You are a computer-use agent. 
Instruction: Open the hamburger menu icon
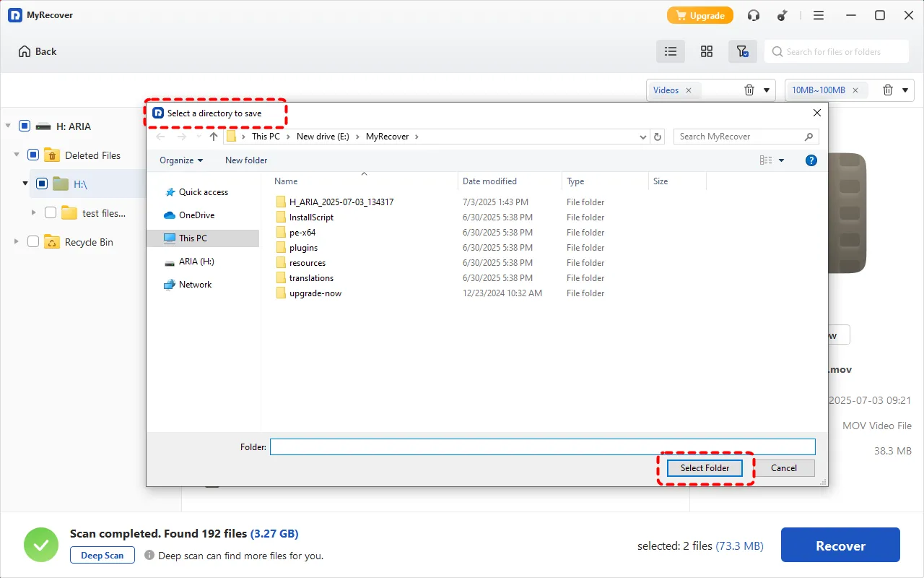coord(819,15)
